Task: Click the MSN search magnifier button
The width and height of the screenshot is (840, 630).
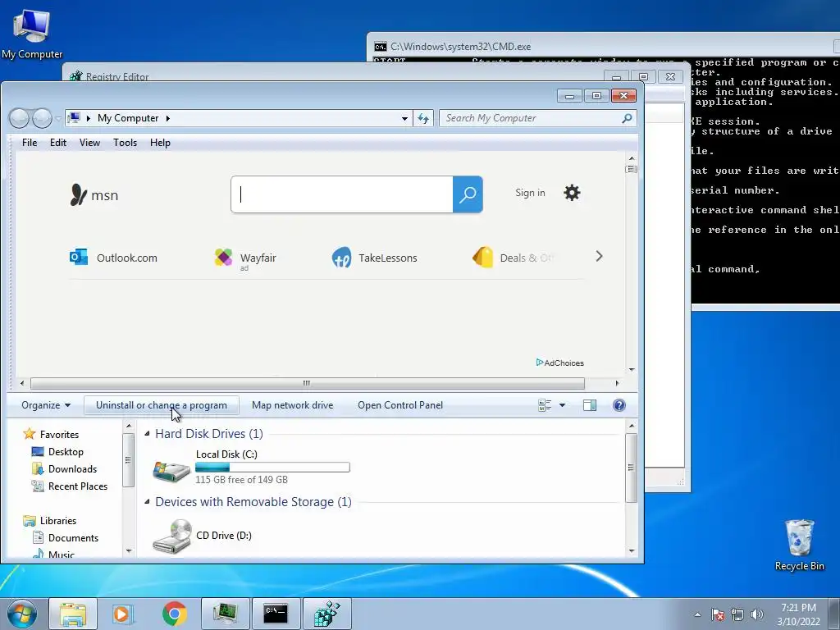Action: (468, 194)
